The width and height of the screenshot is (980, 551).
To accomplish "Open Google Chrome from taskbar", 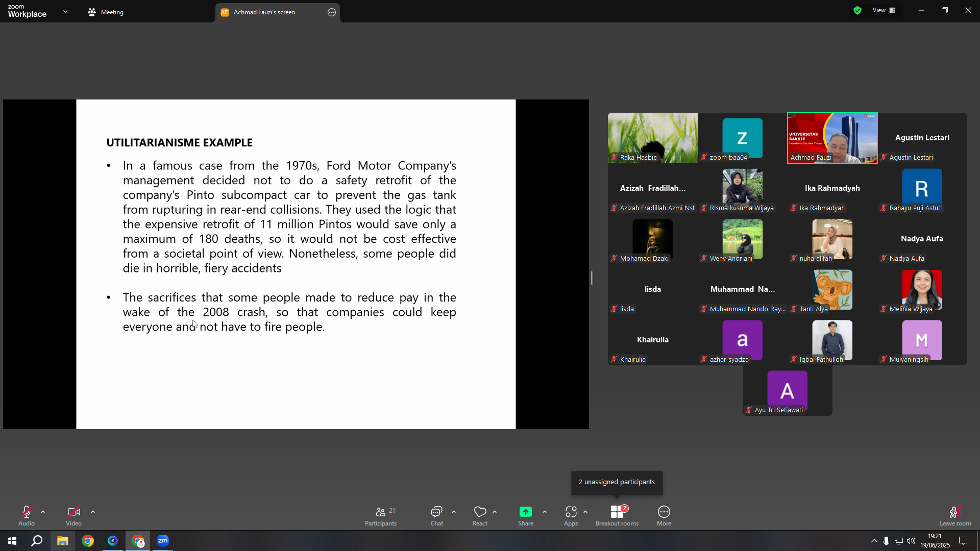I will 88,541.
